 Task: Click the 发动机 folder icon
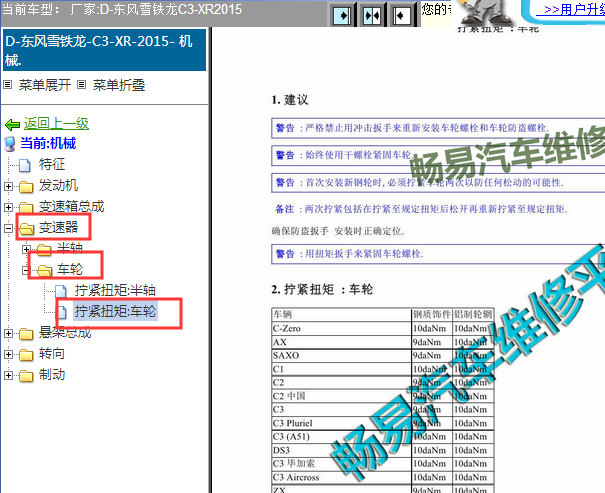pos(26,187)
